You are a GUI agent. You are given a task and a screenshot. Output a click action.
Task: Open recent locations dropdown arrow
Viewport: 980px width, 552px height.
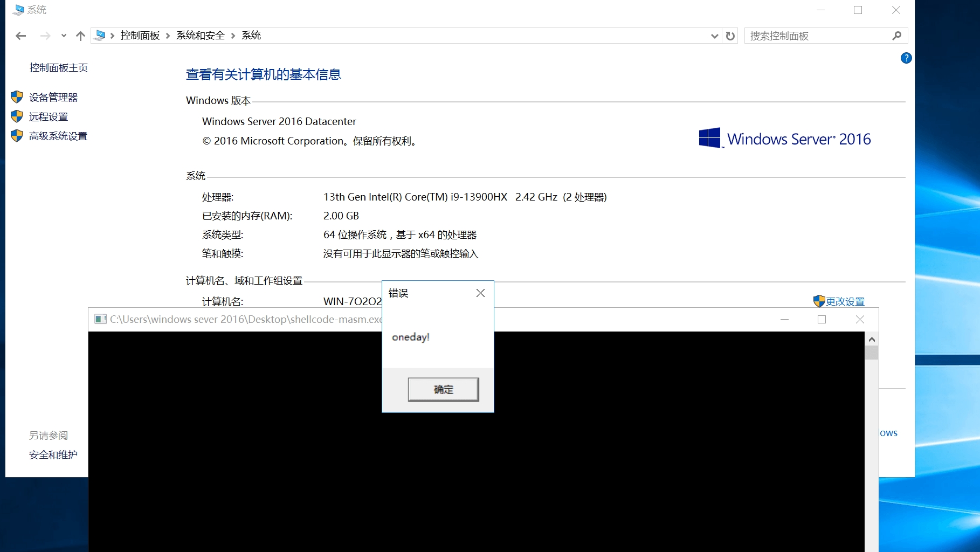click(x=64, y=36)
